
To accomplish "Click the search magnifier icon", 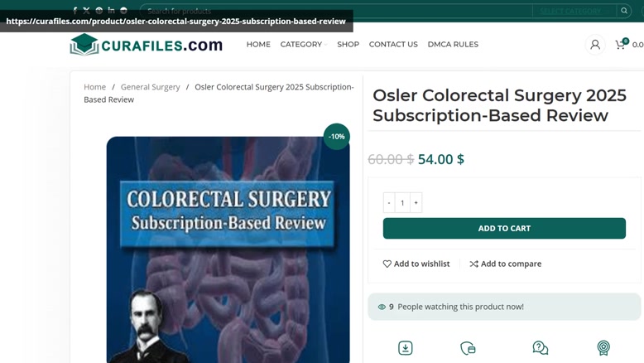I will 624,11.
